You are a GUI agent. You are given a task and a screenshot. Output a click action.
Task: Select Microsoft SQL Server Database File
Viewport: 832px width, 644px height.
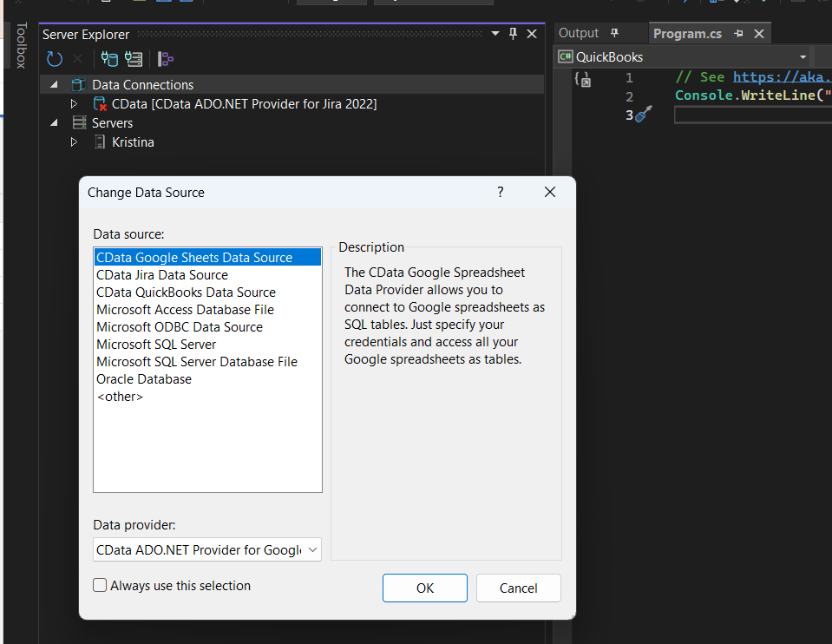[207, 362]
